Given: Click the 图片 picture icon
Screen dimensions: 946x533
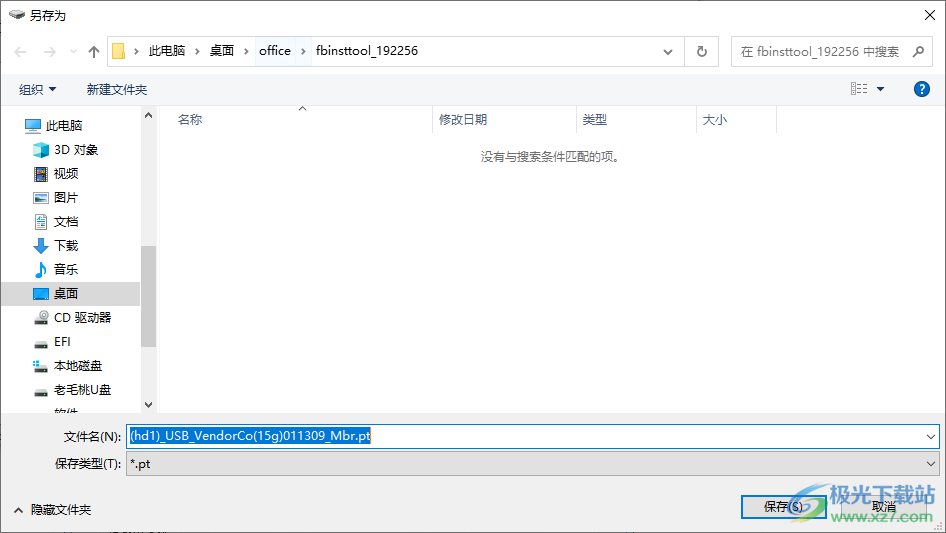Looking at the screenshot, I should point(40,198).
